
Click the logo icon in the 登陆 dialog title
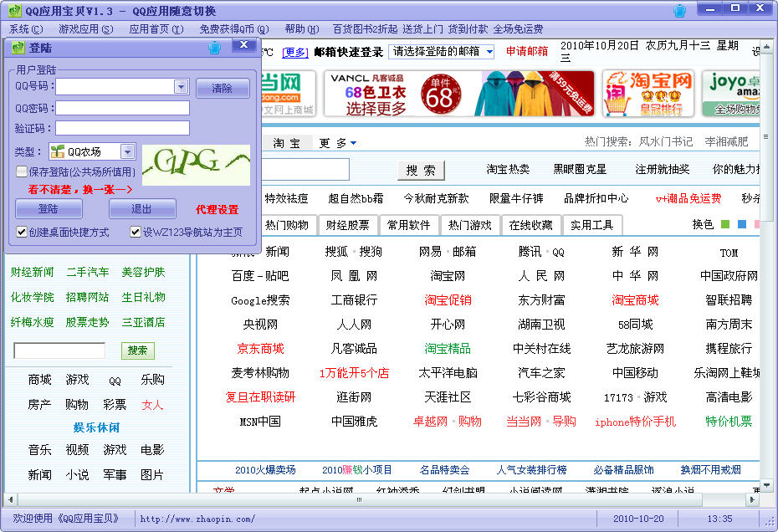pyautogui.click(x=18, y=48)
